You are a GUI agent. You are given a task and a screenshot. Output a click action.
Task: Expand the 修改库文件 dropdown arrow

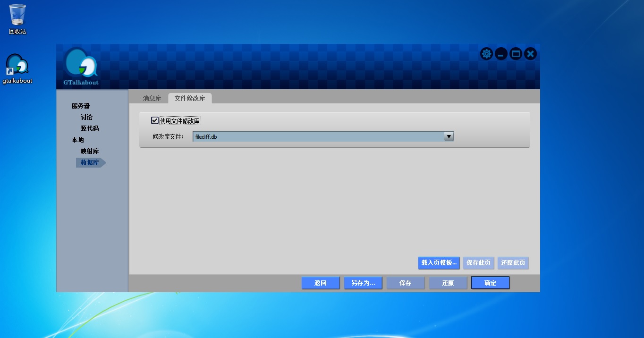449,136
